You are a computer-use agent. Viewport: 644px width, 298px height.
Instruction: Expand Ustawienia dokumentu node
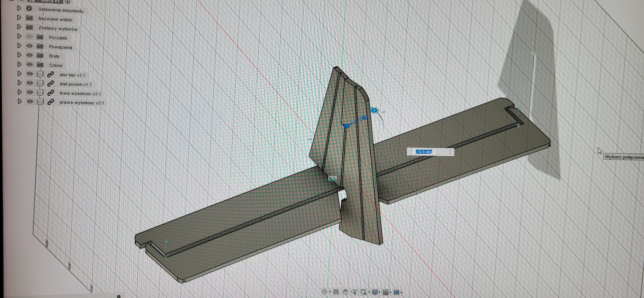19,8
